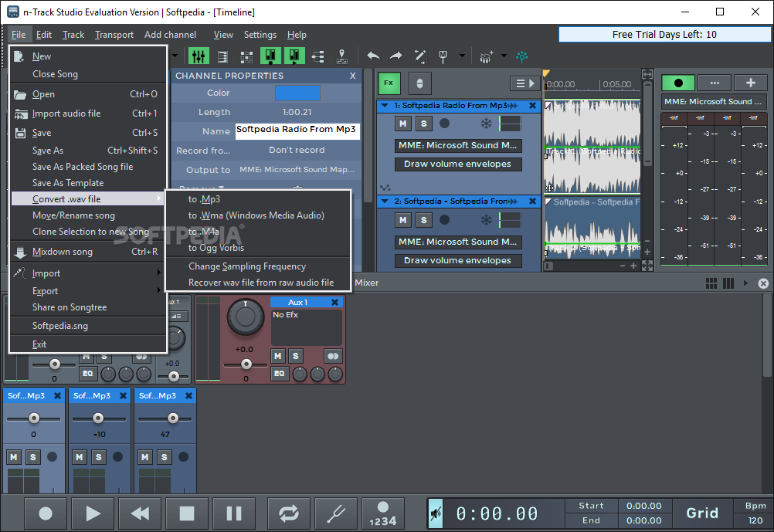Collapse track 1 with its triangle
The image size is (774, 532).
(x=385, y=105)
